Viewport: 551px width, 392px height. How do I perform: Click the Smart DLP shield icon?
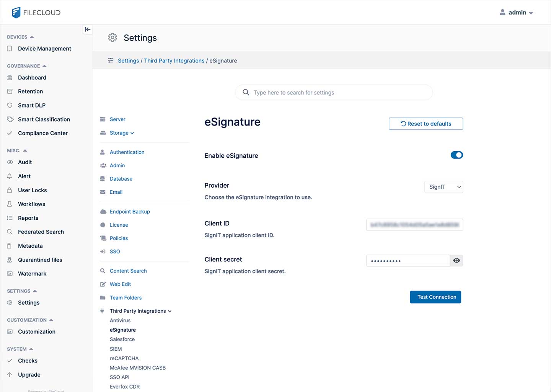coord(10,105)
